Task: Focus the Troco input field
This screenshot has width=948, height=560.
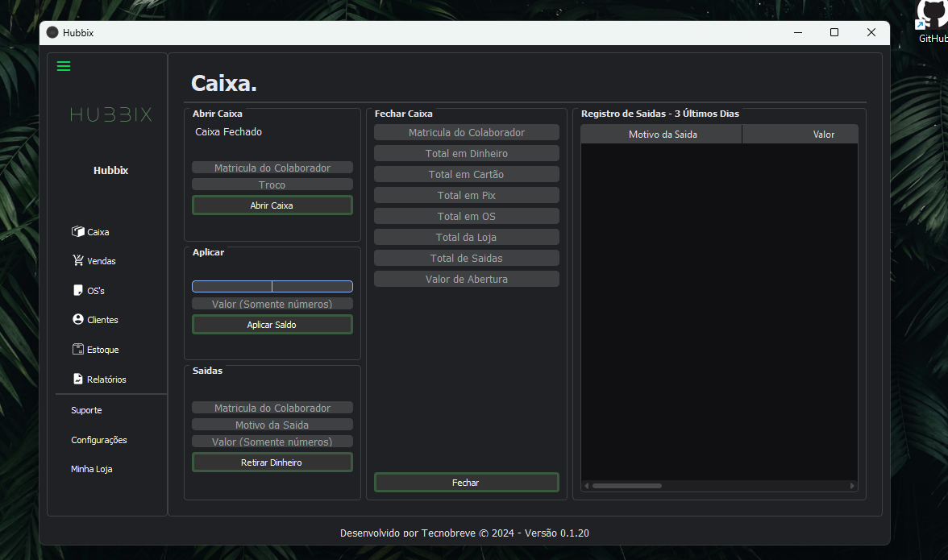Action: 272,185
